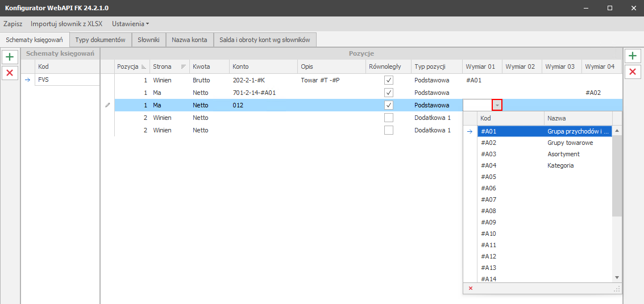Screen dimensions: 644x304
Task: Open the Ustawienia dropdown menu
Action: pyautogui.click(x=130, y=24)
